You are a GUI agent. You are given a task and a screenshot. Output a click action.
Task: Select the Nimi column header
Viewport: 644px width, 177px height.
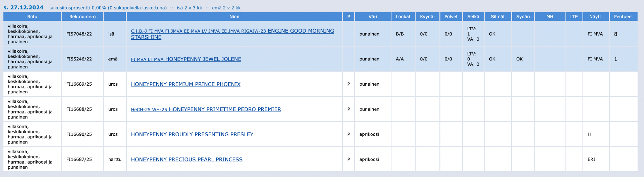tap(234, 16)
